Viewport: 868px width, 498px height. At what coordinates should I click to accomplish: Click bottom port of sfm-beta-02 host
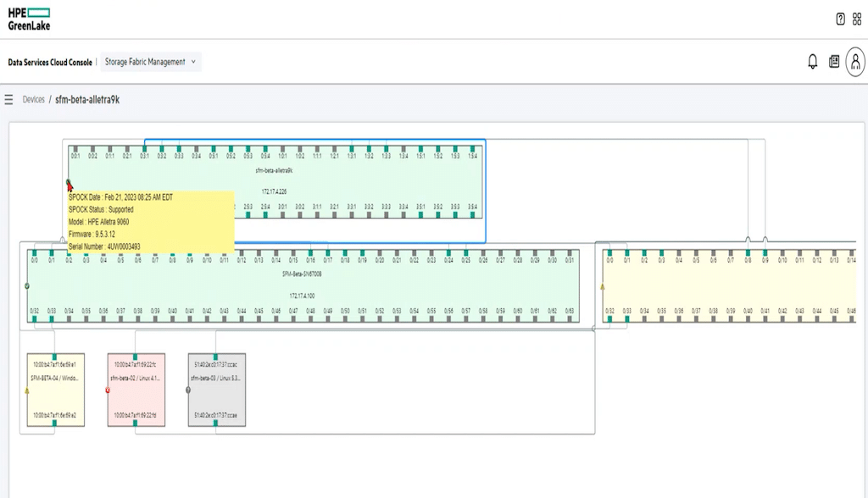click(135, 423)
